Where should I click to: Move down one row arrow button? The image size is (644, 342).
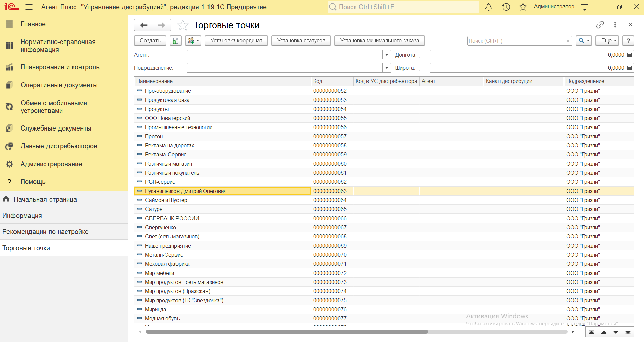[616, 332]
